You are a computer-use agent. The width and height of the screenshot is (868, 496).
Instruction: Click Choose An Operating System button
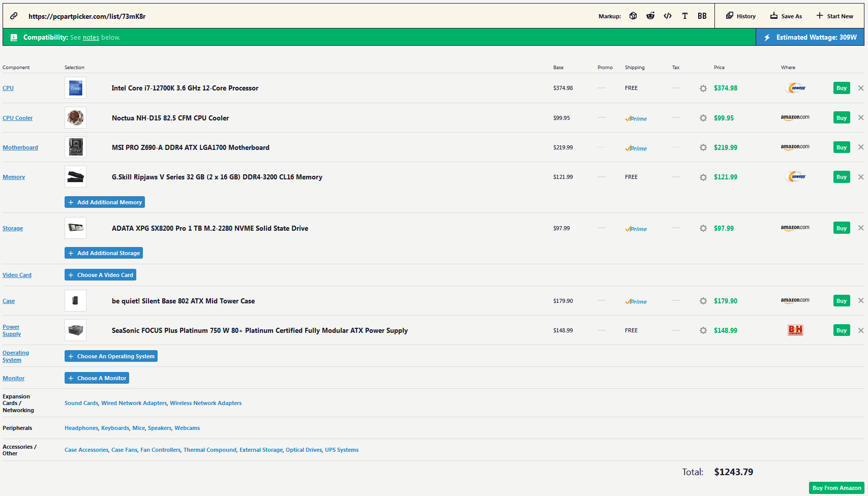coord(111,356)
